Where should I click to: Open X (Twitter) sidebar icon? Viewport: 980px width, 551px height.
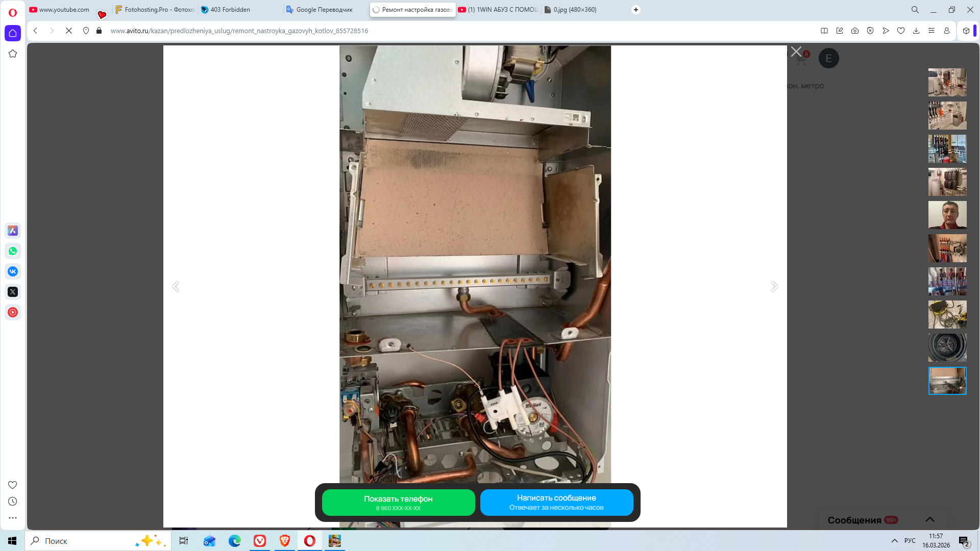point(13,292)
